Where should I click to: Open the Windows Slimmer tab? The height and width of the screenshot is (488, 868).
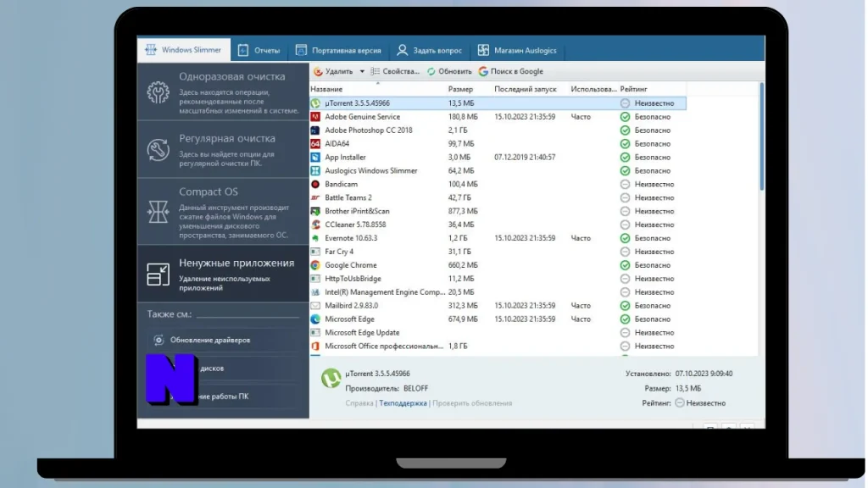pyautogui.click(x=184, y=50)
